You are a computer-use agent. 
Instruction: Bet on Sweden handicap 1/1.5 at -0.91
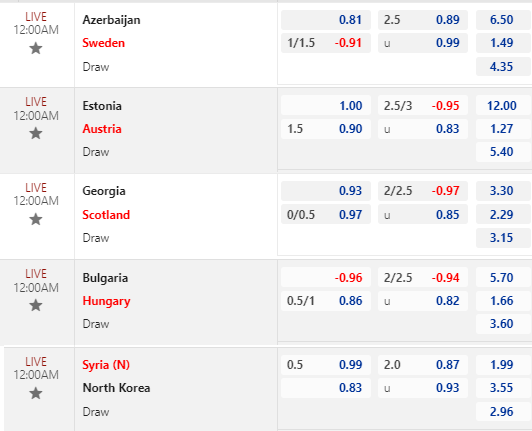326,43
